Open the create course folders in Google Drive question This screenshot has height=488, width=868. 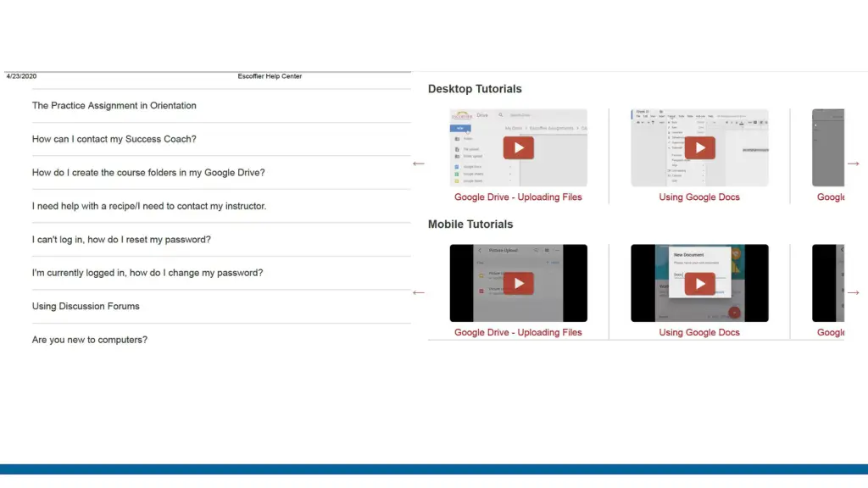point(148,173)
